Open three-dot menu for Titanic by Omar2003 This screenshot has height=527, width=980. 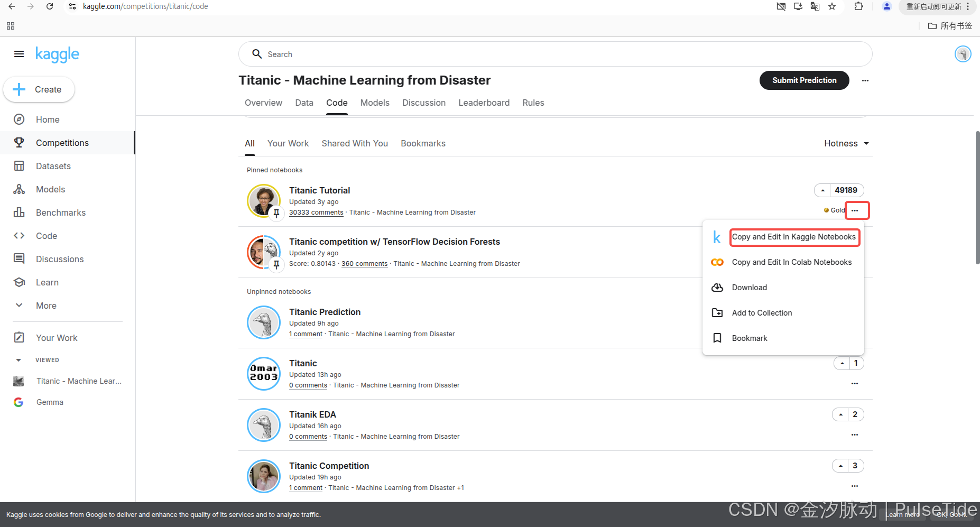(855, 383)
